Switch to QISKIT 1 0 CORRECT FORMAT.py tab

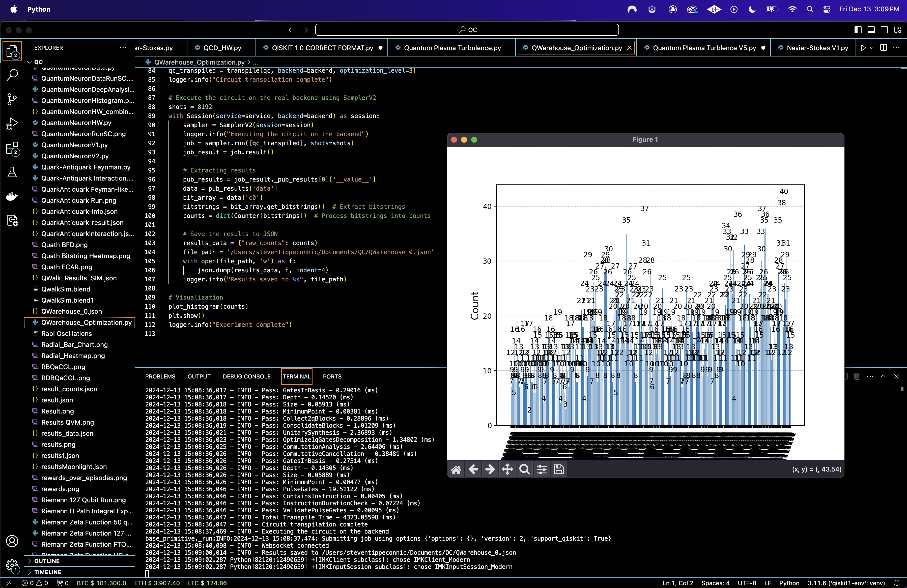[322, 48]
